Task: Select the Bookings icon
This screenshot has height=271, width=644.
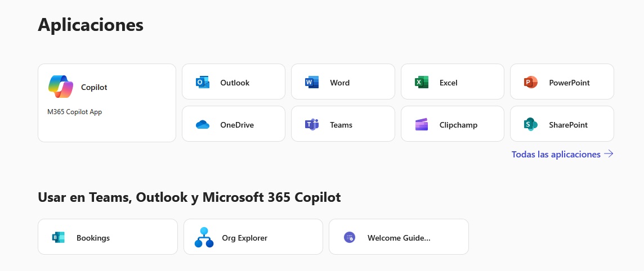Action: click(59, 237)
